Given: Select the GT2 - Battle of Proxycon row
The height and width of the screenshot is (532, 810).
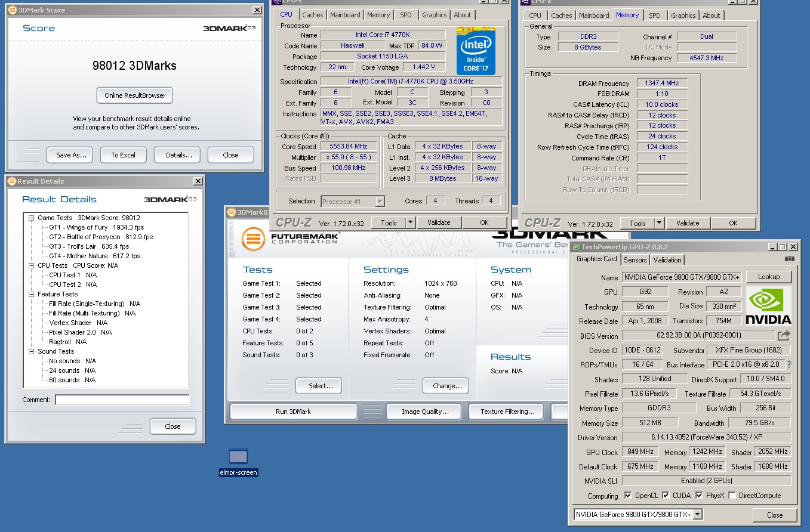Looking at the screenshot, I should [101, 237].
